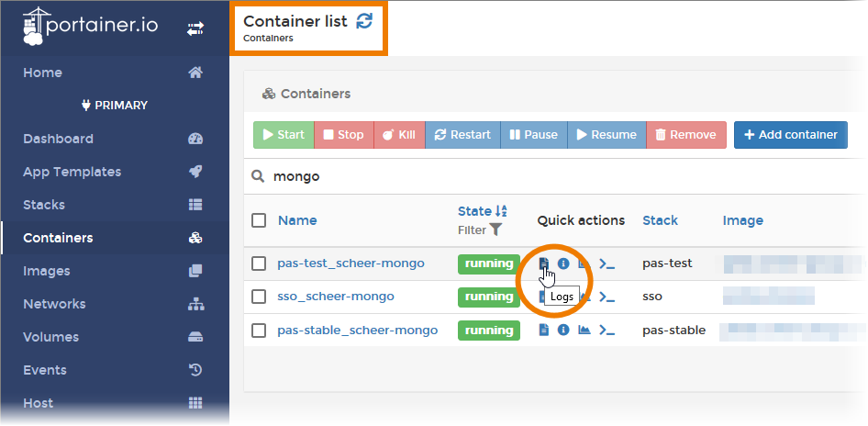Open Volumes from the sidebar
Image resolution: width=868 pixels, height=426 pixels.
[50, 337]
